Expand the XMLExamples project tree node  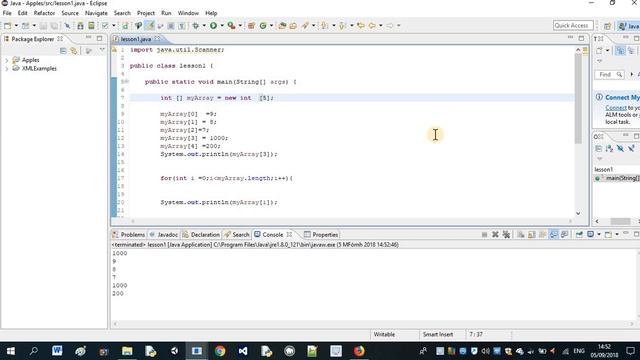point(7,69)
